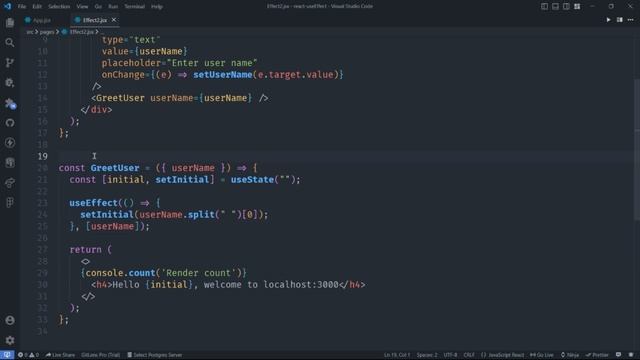Close the Effect2.jsx tab
This screenshot has height=360, width=640.
(114, 20)
